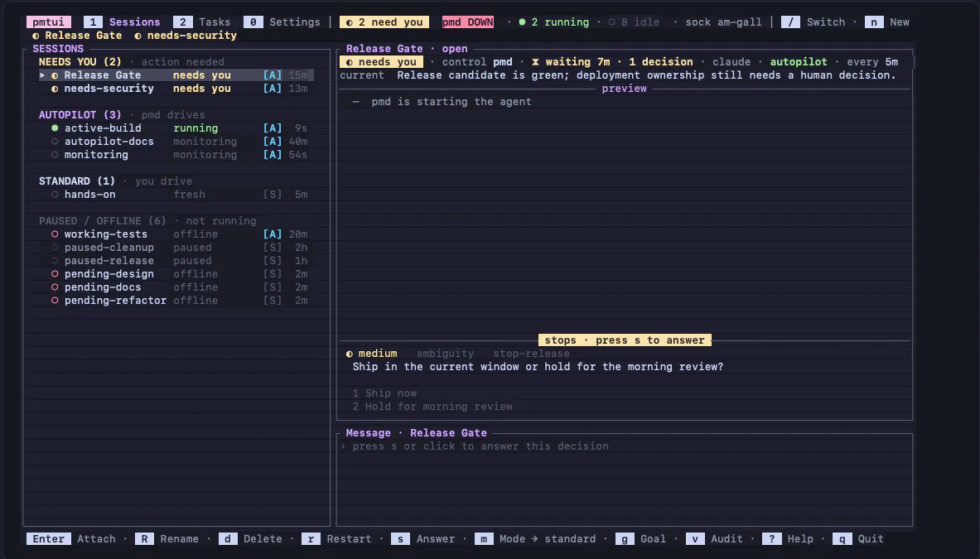Select the paused-release session
The width and height of the screenshot is (980, 559).
(x=176, y=260)
